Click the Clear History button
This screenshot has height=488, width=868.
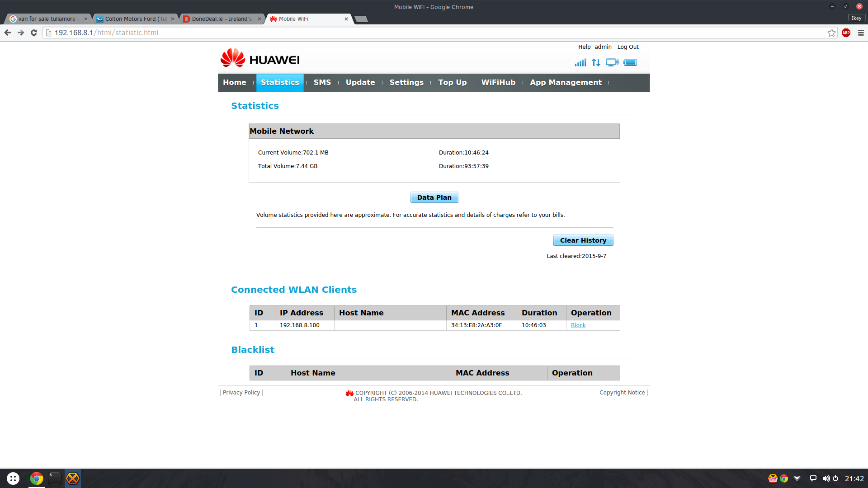pyautogui.click(x=583, y=240)
